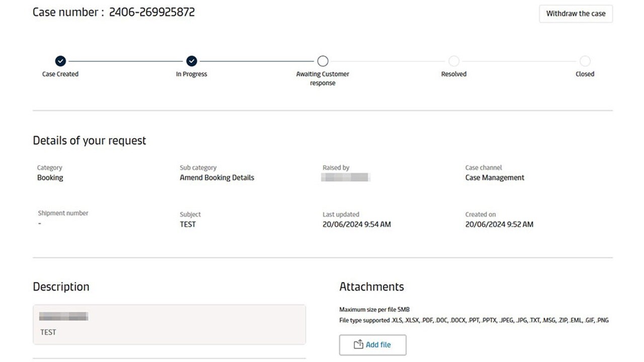
Task: Click the blurred Raised by name
Action: pos(346,177)
